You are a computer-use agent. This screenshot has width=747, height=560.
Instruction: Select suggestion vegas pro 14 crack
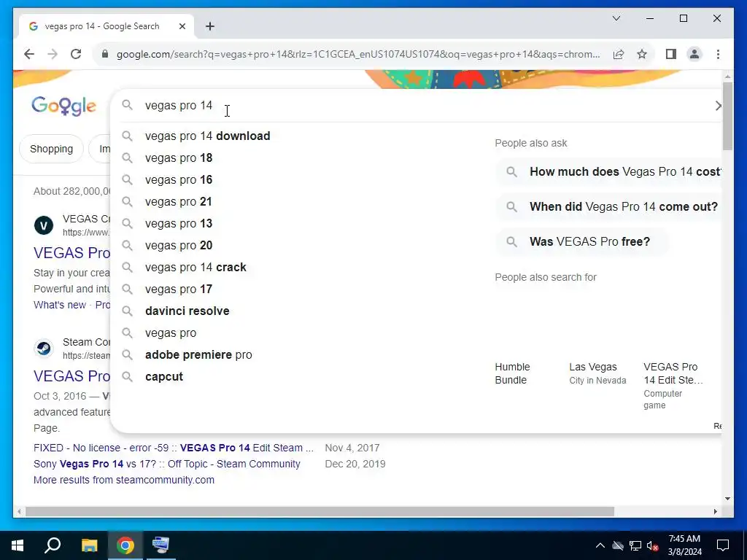pos(196,268)
